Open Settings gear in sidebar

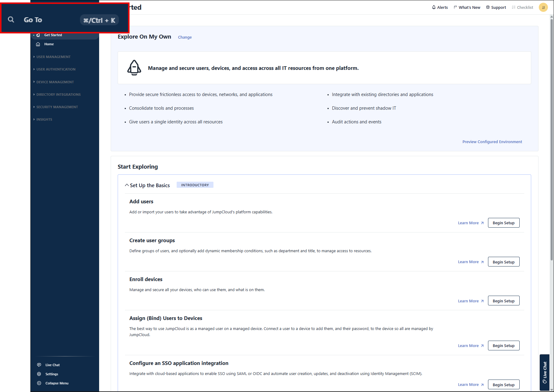click(x=39, y=374)
